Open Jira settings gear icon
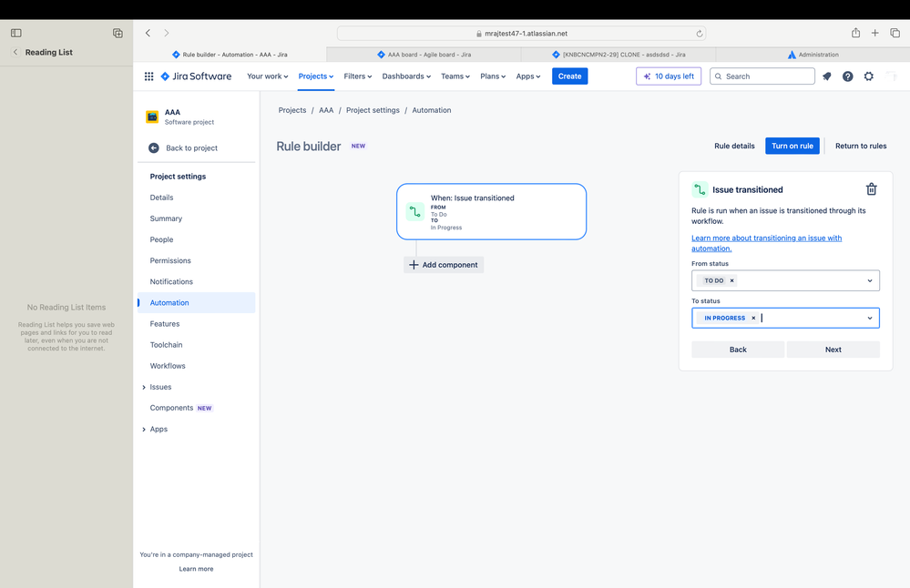 point(868,76)
